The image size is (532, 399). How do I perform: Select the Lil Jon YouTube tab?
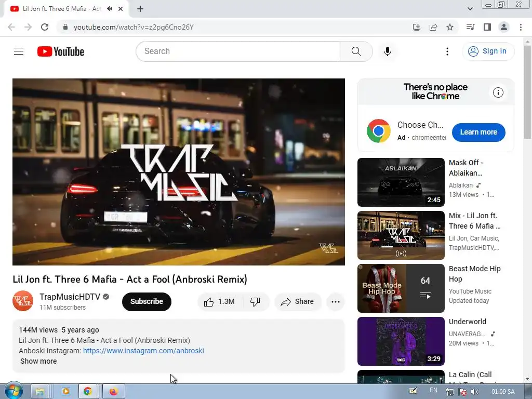pos(66,9)
